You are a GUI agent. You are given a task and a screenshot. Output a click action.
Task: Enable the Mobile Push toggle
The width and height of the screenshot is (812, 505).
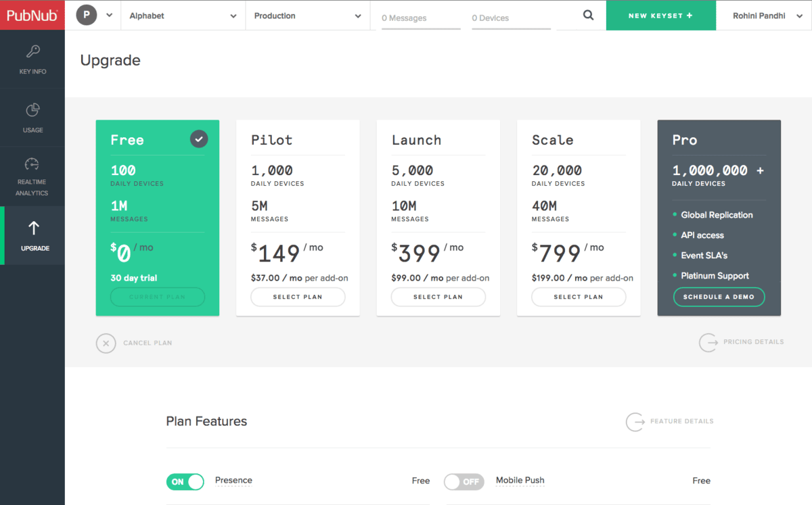(x=464, y=481)
